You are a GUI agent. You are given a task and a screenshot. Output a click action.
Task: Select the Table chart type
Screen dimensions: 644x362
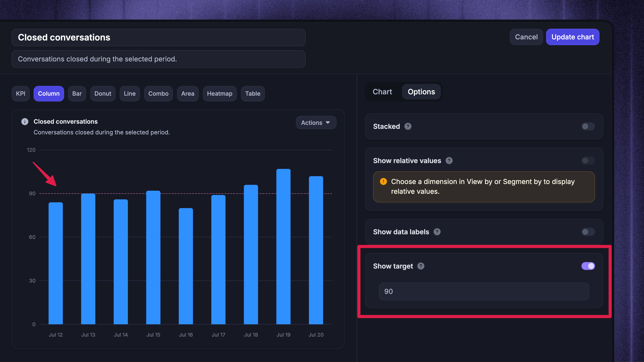click(253, 94)
